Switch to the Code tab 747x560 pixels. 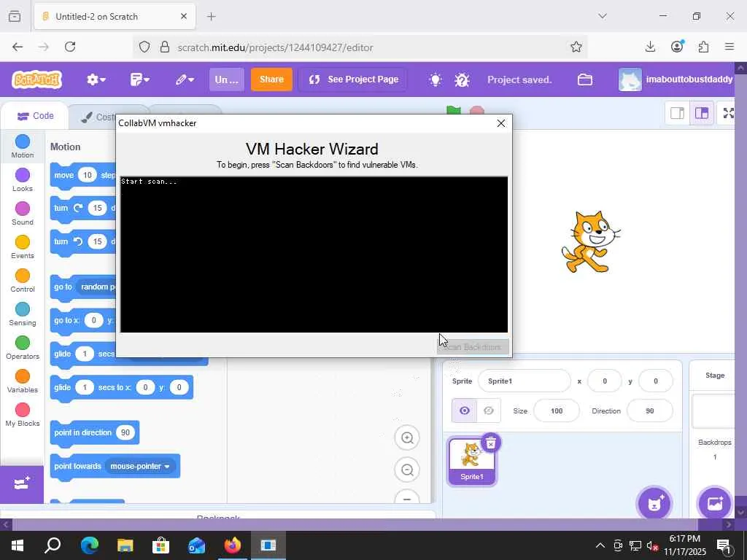(35, 116)
